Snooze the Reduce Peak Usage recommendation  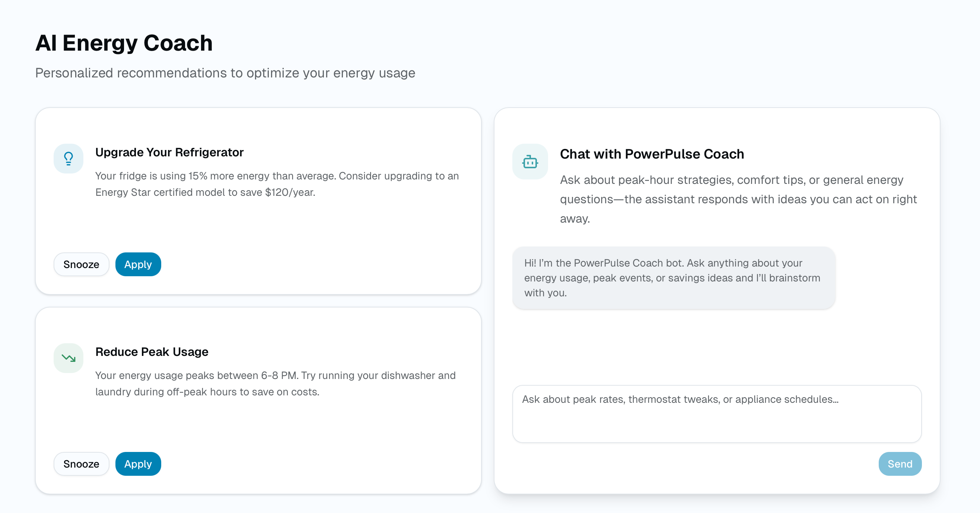coord(81,463)
